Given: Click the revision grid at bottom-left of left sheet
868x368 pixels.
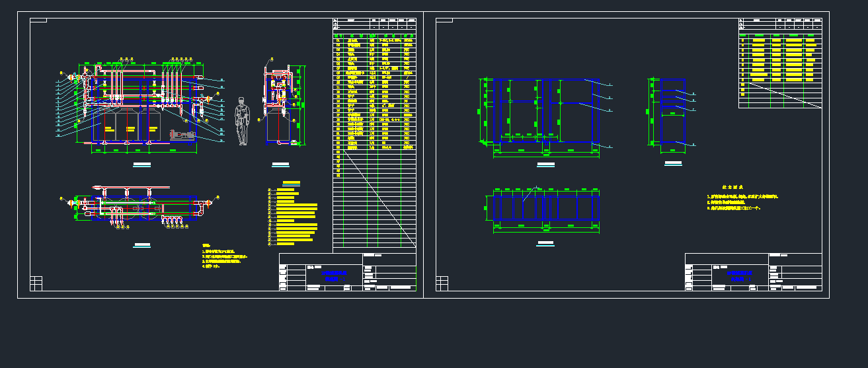Looking at the screenshot, I should pyautogui.click(x=36, y=283).
